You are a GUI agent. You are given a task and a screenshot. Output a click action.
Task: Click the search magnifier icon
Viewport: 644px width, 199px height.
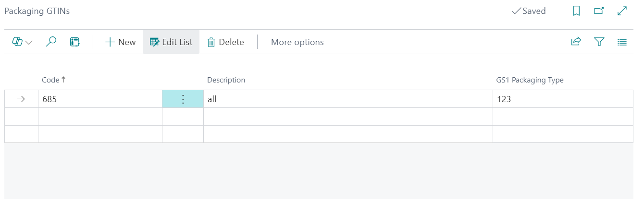click(x=51, y=42)
